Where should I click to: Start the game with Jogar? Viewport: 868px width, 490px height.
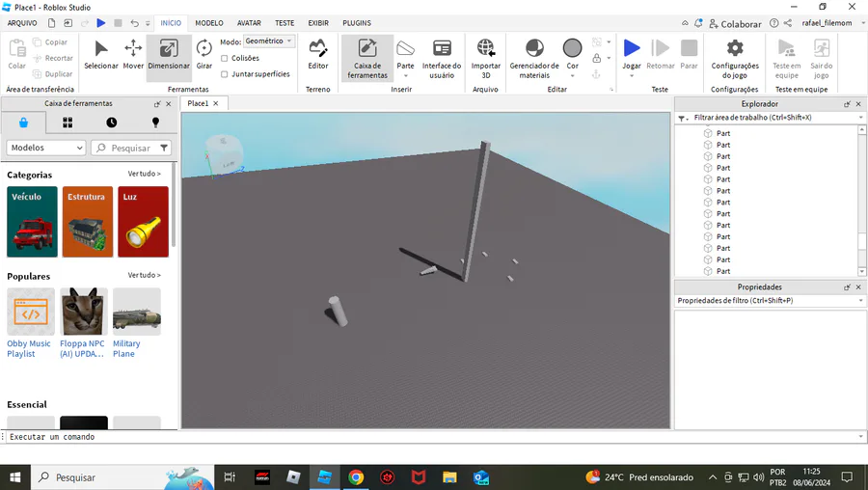tap(632, 53)
